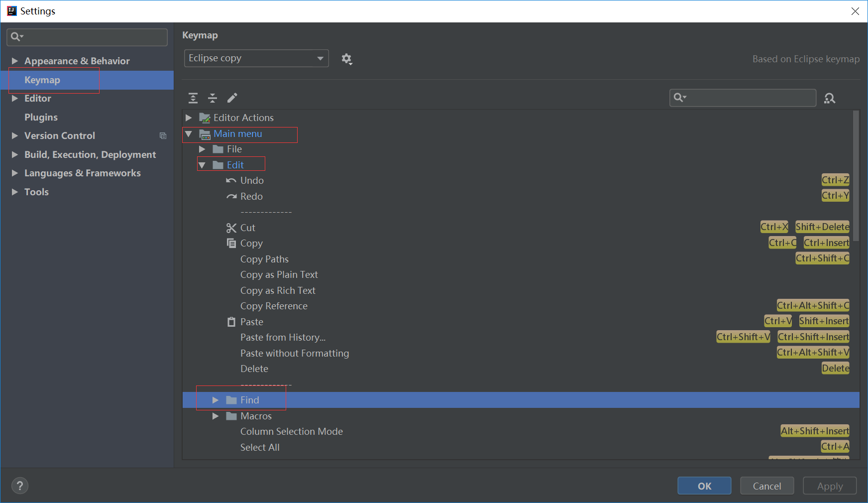Open the help question mark button
The width and height of the screenshot is (868, 503).
(20, 486)
